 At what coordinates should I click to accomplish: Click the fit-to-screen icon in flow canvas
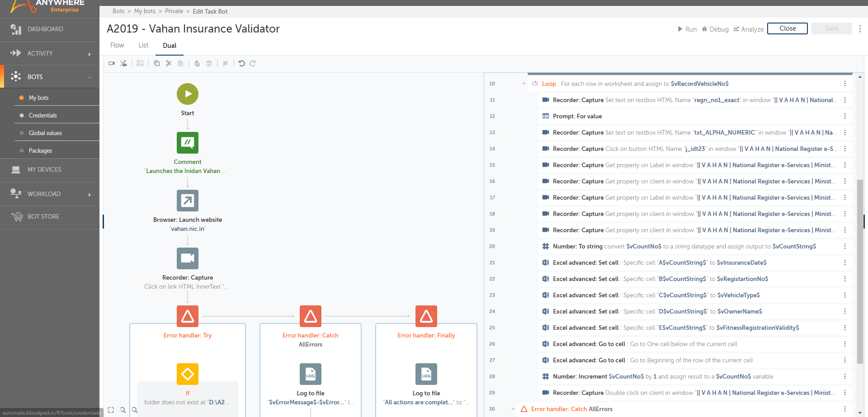point(111,410)
